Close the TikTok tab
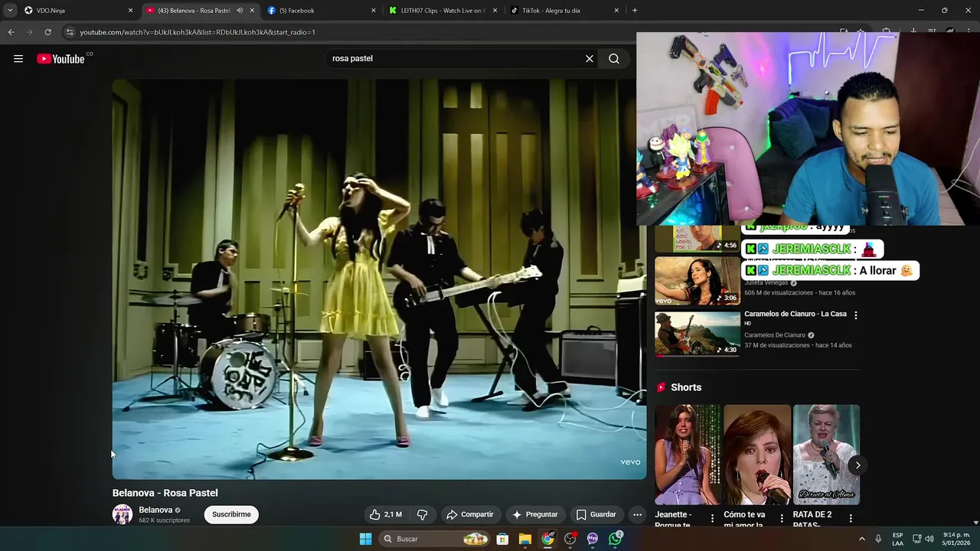 tap(616, 11)
